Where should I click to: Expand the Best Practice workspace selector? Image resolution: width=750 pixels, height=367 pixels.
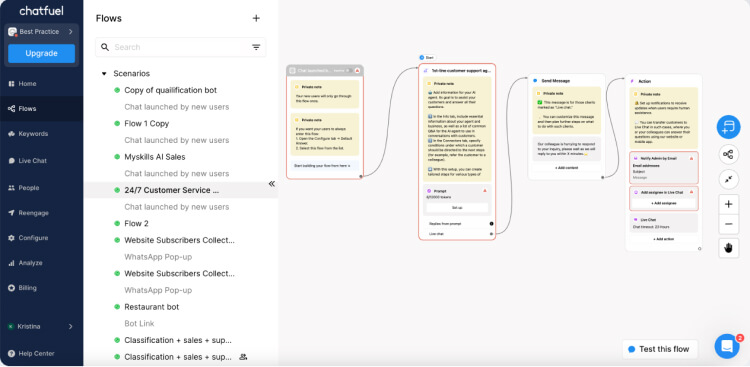pos(41,32)
